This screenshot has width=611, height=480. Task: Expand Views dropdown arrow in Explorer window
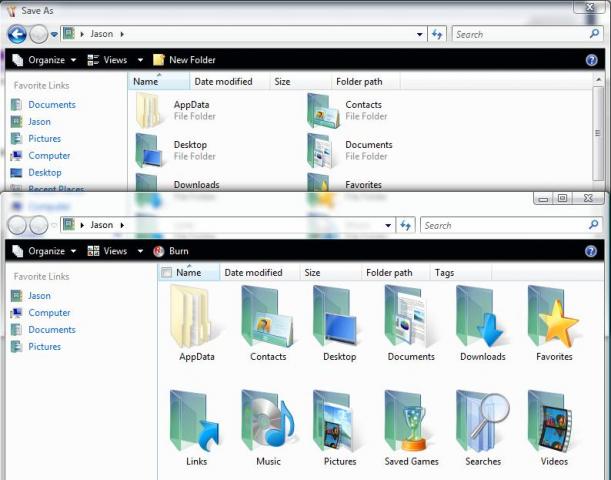[140, 251]
